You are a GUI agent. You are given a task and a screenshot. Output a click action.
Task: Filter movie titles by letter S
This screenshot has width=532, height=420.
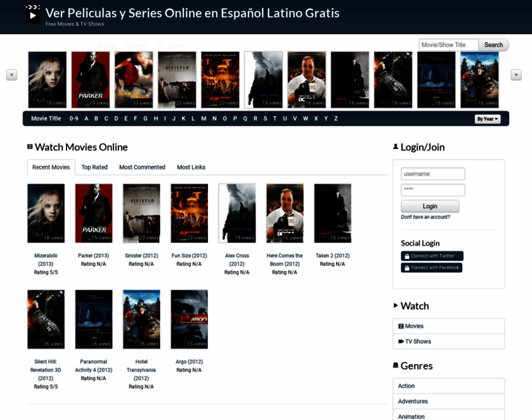click(x=265, y=118)
